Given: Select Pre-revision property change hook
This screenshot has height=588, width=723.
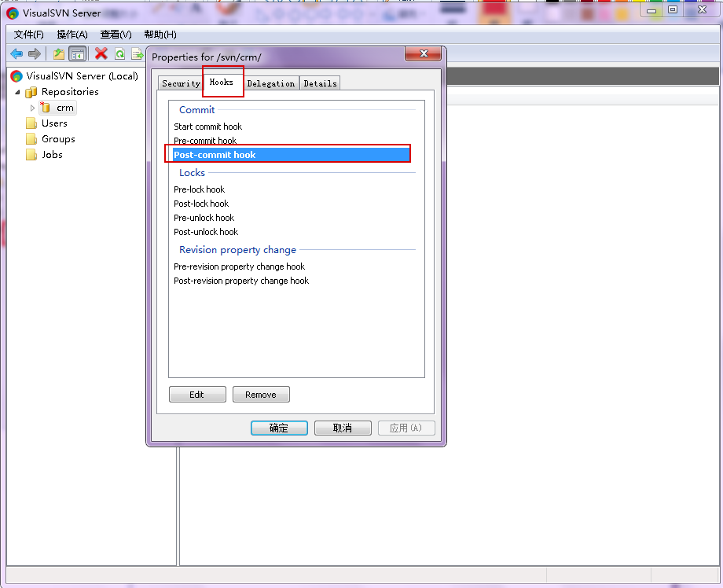Looking at the screenshot, I should pos(240,266).
